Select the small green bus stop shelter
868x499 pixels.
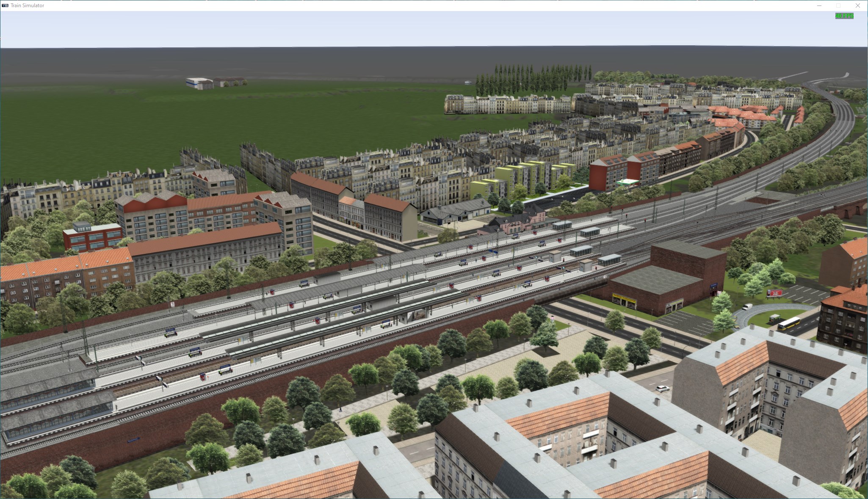774,318
